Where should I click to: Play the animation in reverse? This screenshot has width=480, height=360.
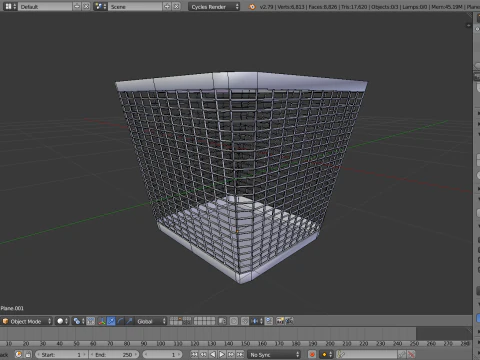click(213, 355)
